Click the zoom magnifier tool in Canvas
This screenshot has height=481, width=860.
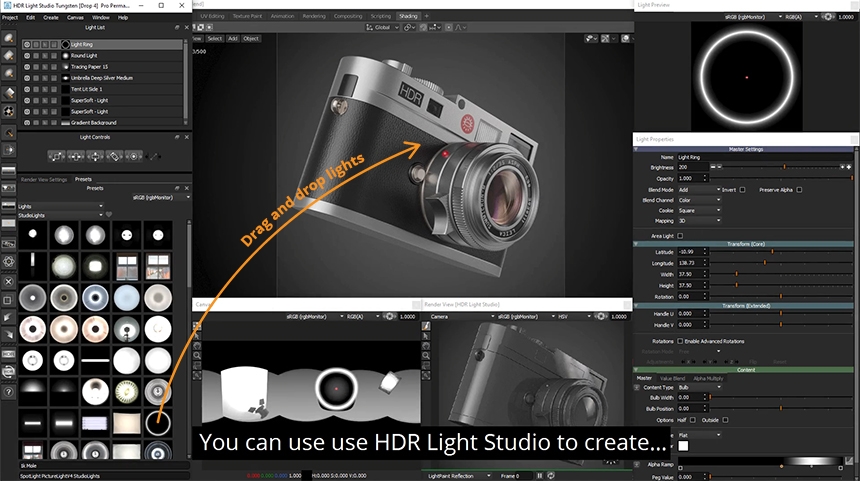[197, 356]
